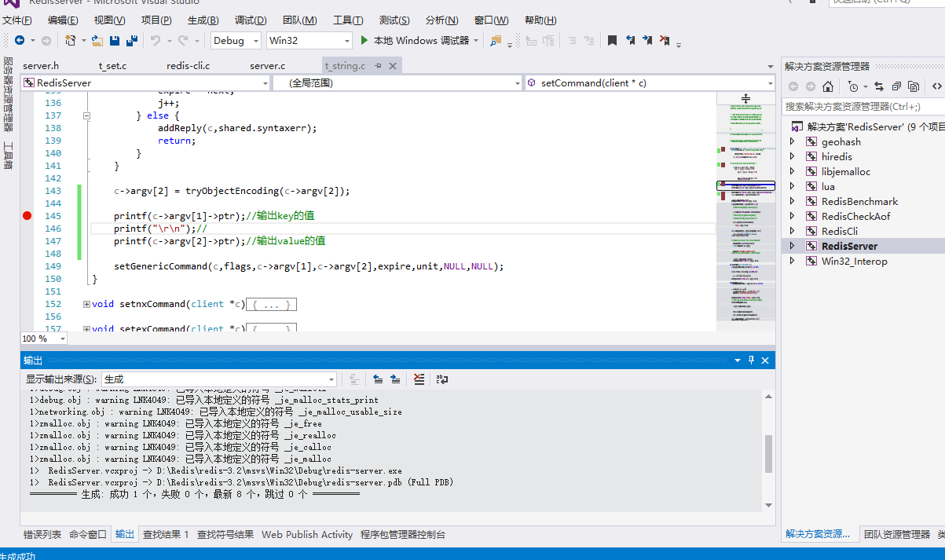This screenshot has width=945, height=560.
Task: Click the pending changes filter clock icon
Action: pyautogui.click(x=853, y=86)
